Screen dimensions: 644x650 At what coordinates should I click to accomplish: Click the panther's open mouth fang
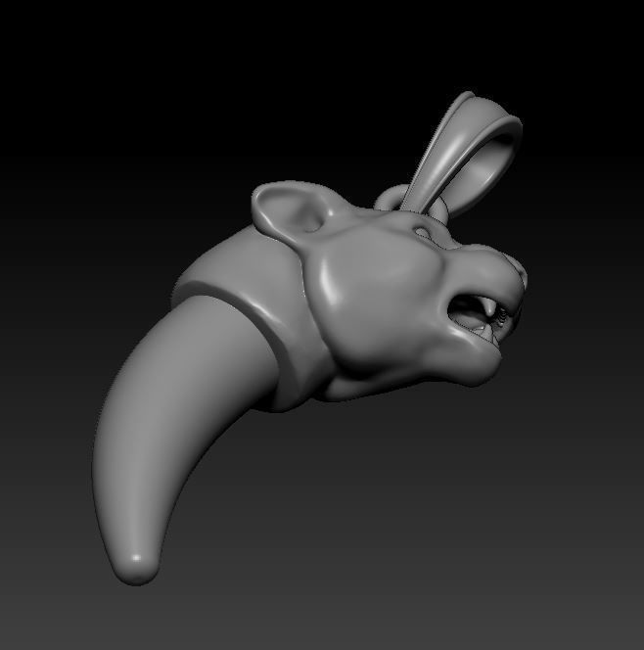[490, 308]
